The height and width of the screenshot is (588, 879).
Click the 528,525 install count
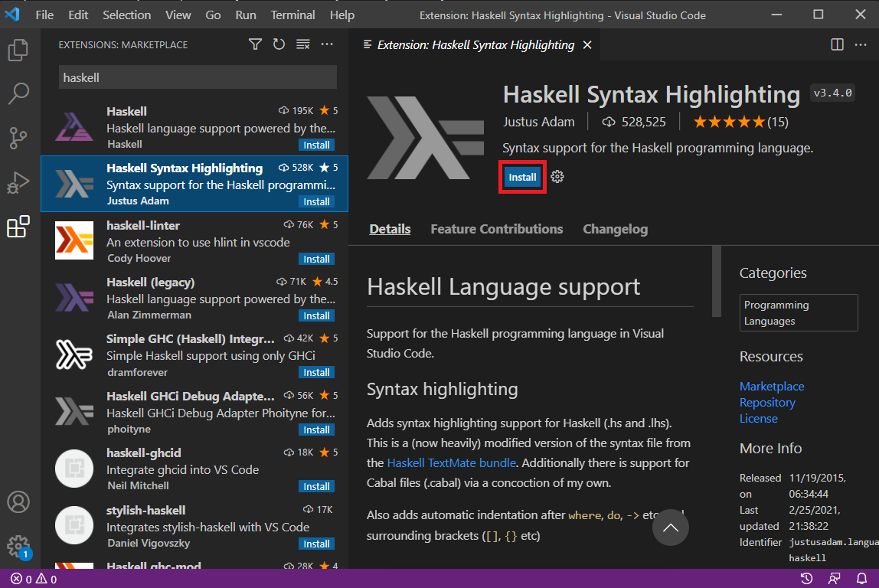634,122
